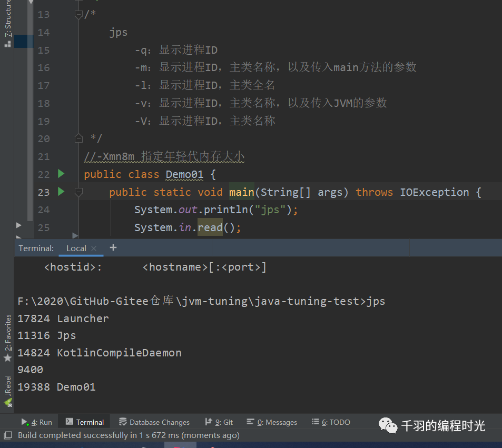This screenshot has height=448, width=502.
Task: Click the 4: Run tool window button
Action: [x=36, y=422]
